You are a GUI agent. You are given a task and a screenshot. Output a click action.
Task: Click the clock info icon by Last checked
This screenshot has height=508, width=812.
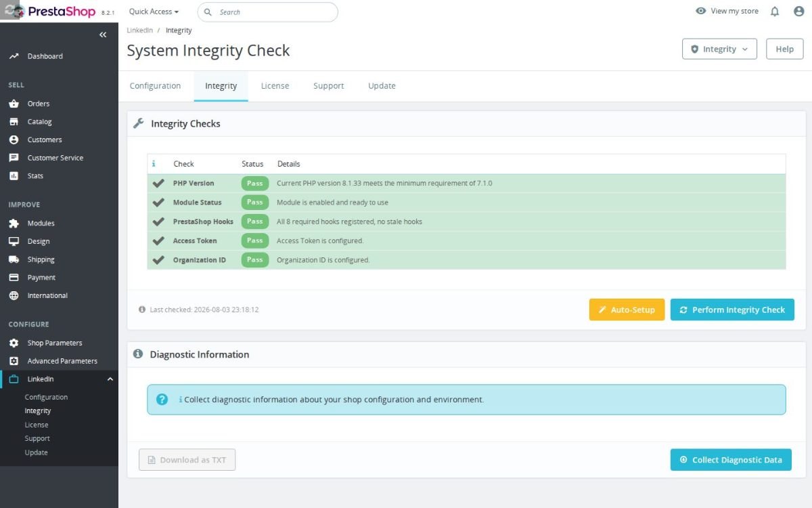coord(142,310)
